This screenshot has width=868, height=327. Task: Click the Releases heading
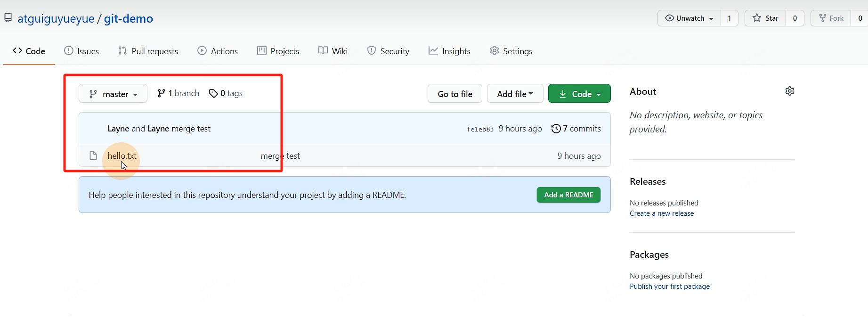648,181
